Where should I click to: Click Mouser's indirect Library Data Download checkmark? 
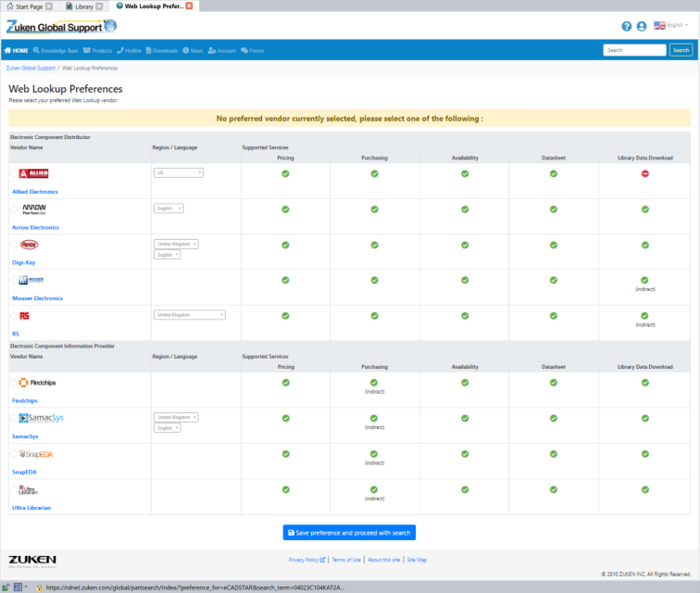(644, 280)
